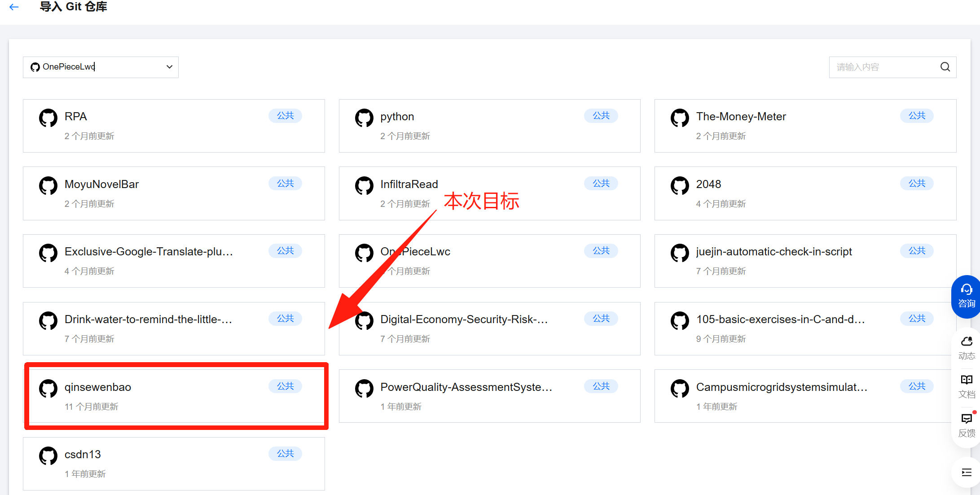Click the magnifier icon in the search box

pos(945,66)
